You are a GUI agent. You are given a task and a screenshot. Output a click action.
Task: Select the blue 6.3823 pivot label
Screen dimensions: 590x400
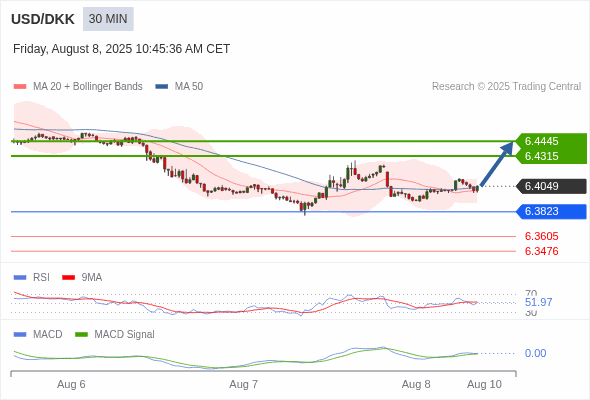point(551,211)
